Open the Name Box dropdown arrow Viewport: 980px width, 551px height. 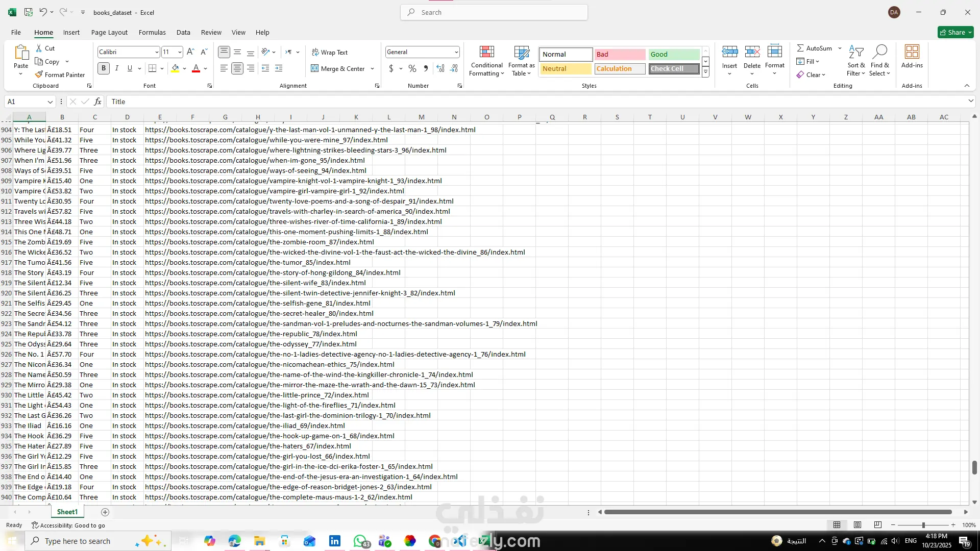(x=50, y=102)
